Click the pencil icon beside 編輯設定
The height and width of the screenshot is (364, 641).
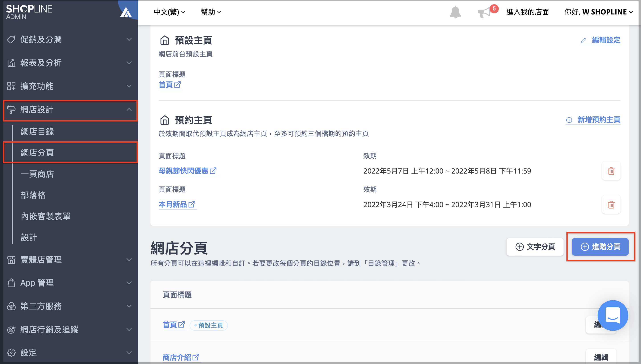tap(583, 40)
